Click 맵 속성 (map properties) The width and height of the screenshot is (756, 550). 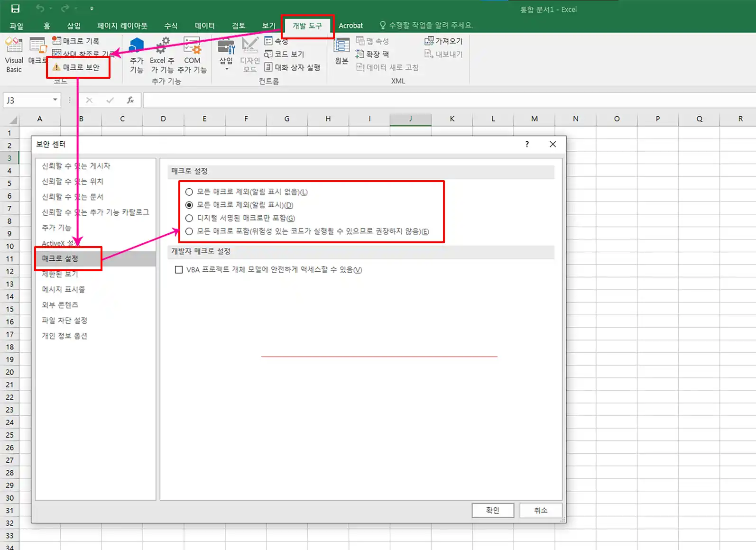(x=372, y=41)
